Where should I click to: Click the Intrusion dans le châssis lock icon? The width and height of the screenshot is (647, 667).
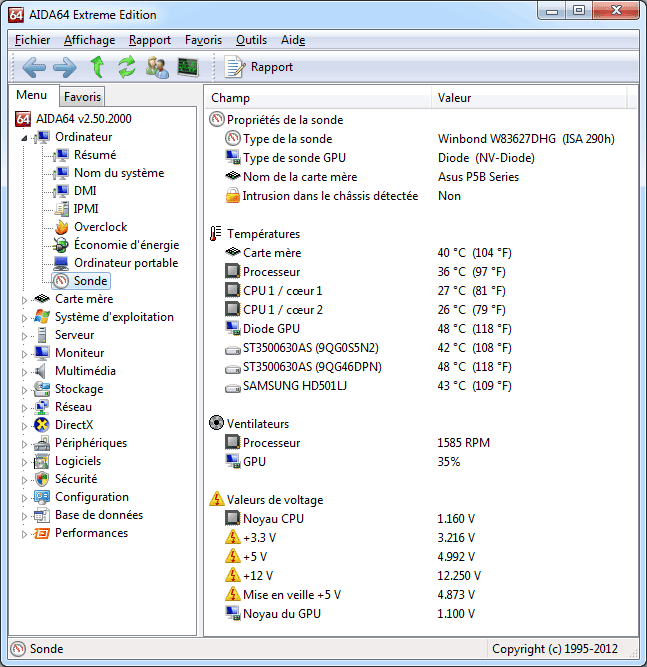[x=233, y=195]
